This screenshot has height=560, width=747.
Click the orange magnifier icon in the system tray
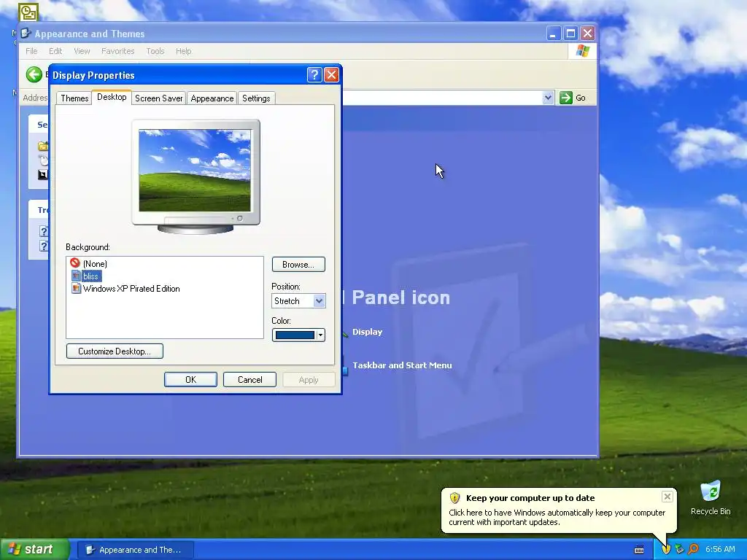(x=693, y=549)
